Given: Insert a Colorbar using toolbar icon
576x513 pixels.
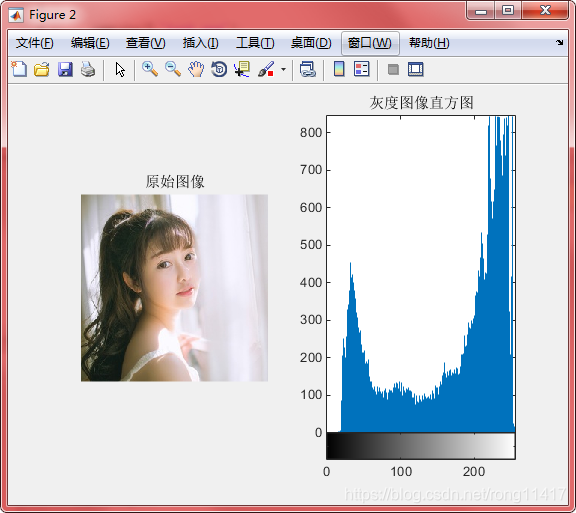Looking at the screenshot, I should [339, 69].
